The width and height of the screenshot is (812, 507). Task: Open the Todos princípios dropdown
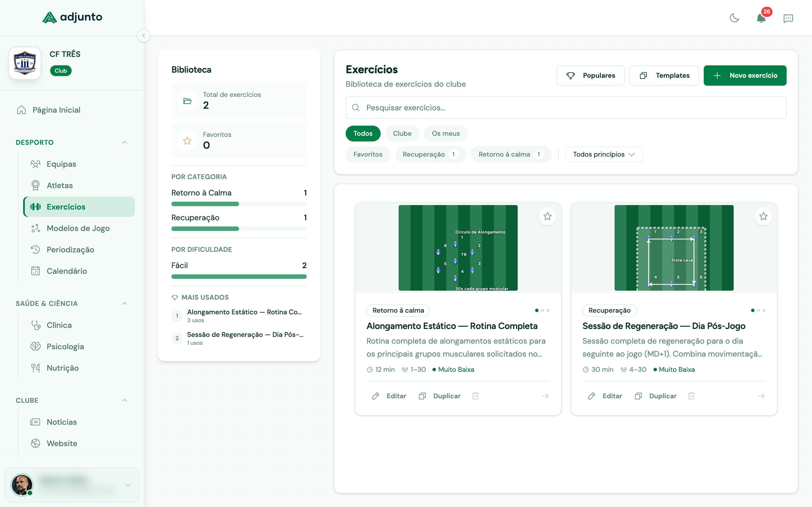pos(604,154)
